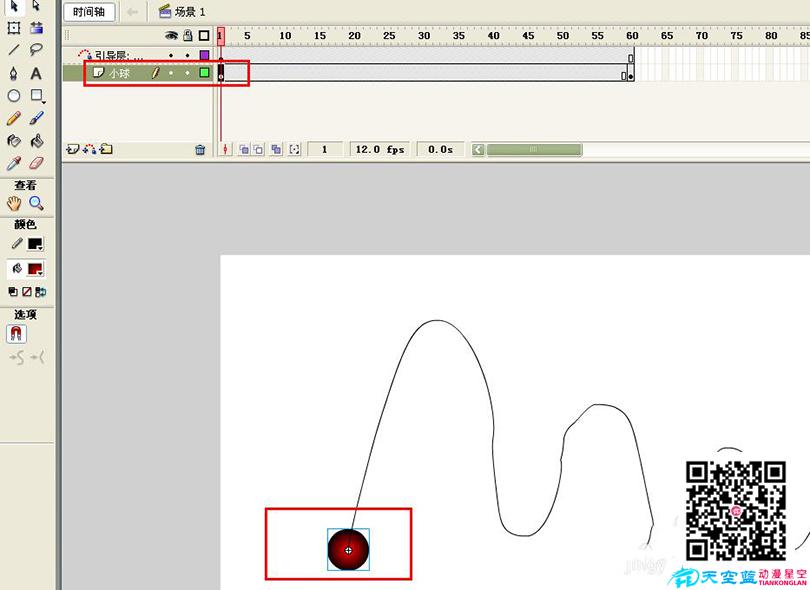Click the current frame number field

pyautogui.click(x=325, y=149)
